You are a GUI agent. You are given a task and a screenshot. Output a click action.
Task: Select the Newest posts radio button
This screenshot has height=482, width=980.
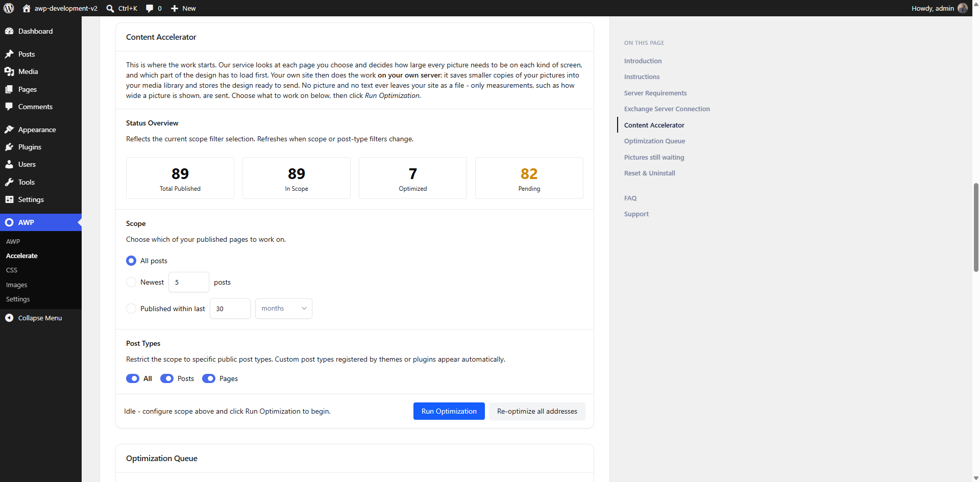pyautogui.click(x=131, y=282)
